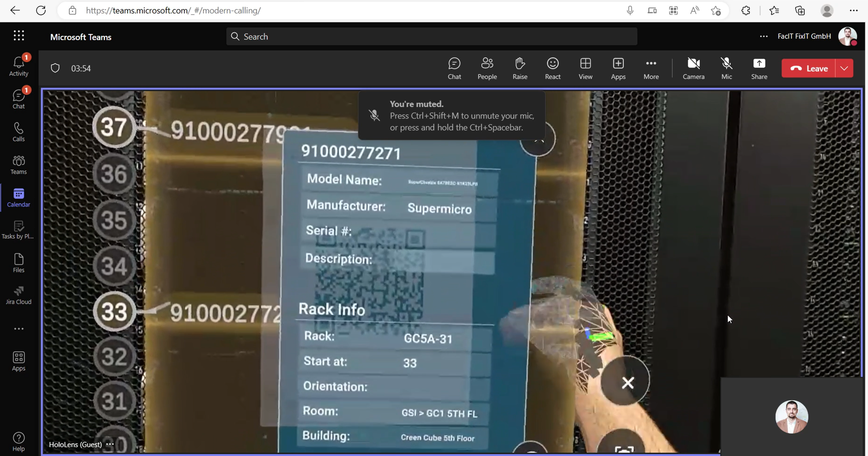
Task: Click the meeting timer 03:54
Action: pyautogui.click(x=81, y=68)
